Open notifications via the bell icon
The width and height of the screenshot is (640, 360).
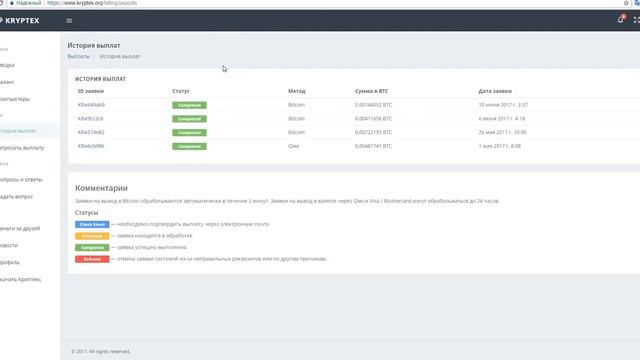pyautogui.click(x=620, y=19)
